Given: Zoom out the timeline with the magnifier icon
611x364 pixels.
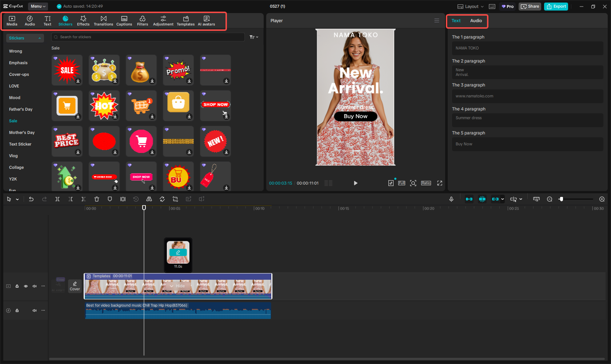Looking at the screenshot, I should 549,199.
